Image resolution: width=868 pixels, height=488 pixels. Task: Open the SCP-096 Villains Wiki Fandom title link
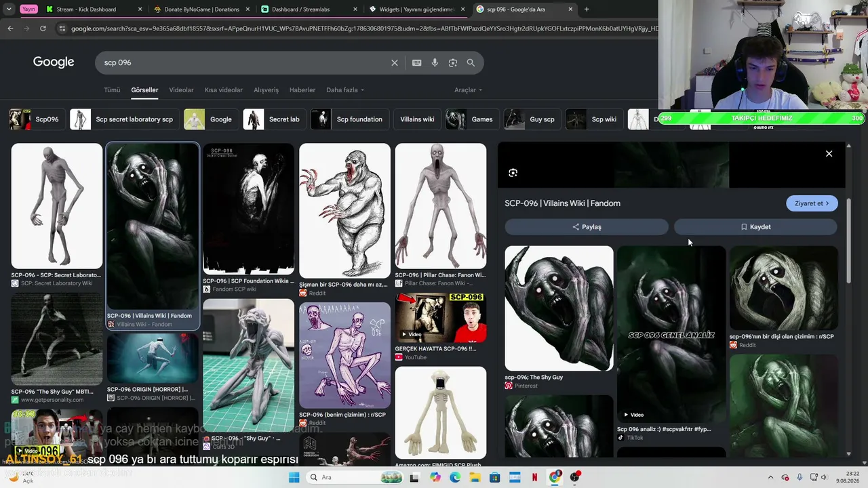563,203
